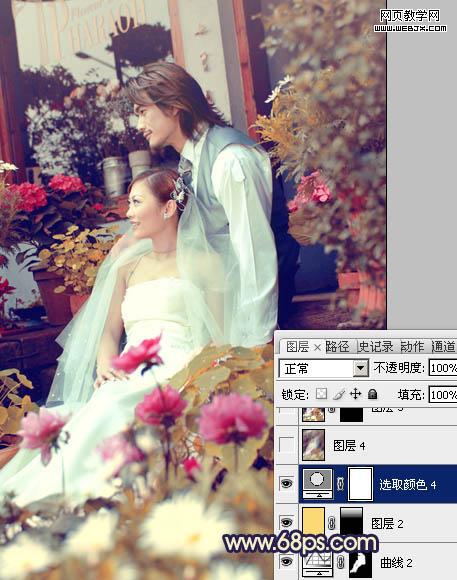Select layer named 选取颜色 4
This screenshot has height=580, width=457.
[407, 485]
